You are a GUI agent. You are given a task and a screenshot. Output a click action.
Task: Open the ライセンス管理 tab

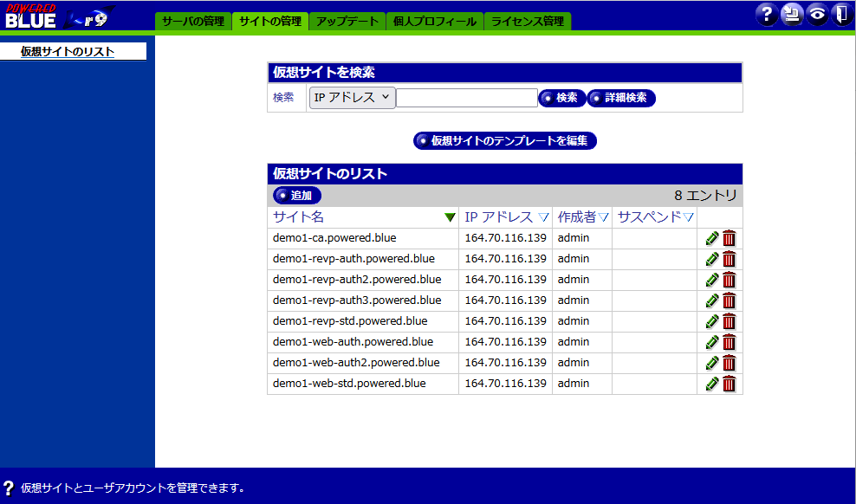[x=528, y=22]
